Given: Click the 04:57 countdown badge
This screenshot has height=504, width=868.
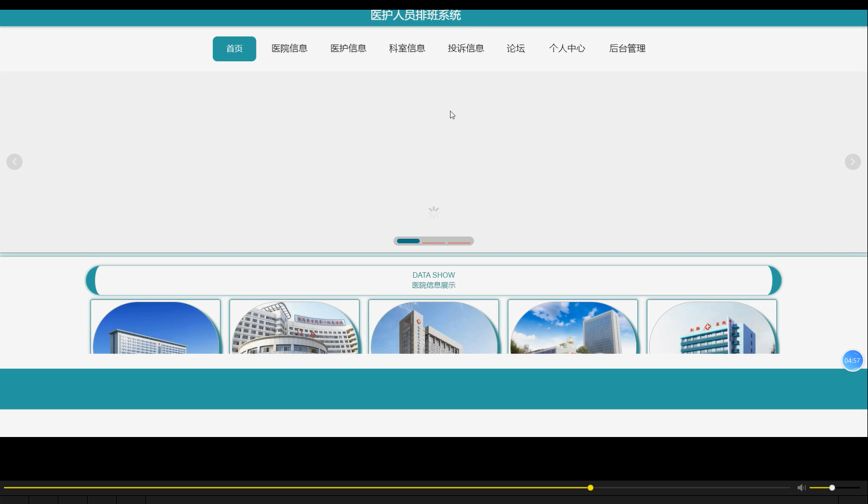Looking at the screenshot, I should click(853, 360).
